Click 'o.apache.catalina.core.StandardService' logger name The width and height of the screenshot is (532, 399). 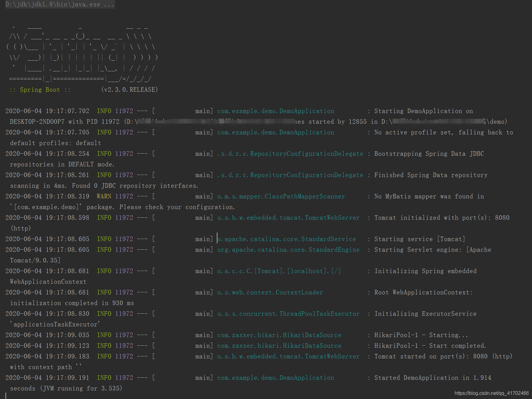pos(287,239)
